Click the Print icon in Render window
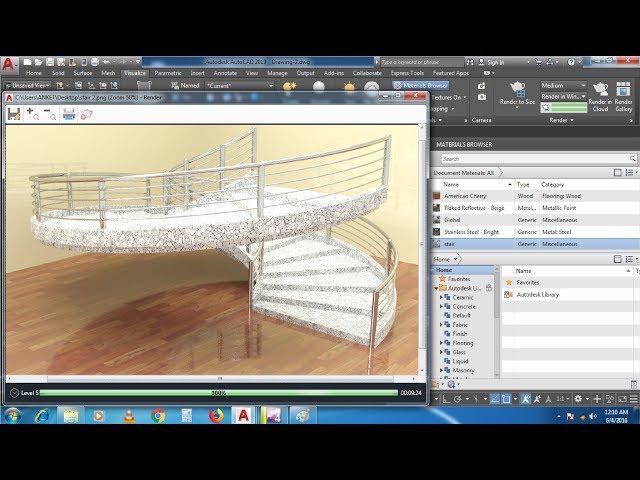This screenshot has width=640, height=480. (69, 114)
